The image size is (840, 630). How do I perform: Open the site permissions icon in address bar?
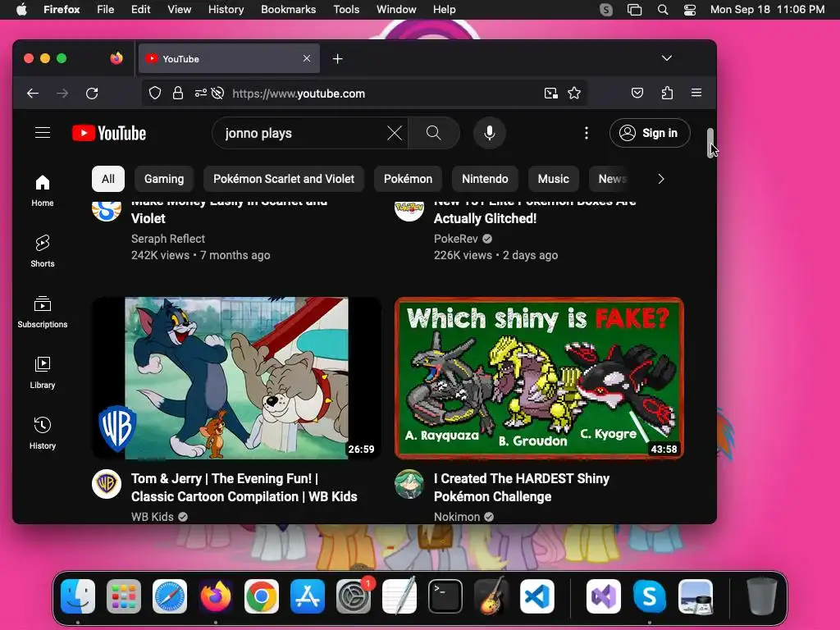click(x=200, y=94)
